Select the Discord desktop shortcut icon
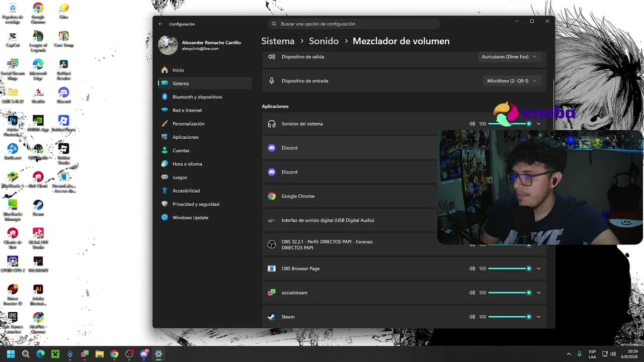Screen dimensions: 644x362 tap(63, 96)
